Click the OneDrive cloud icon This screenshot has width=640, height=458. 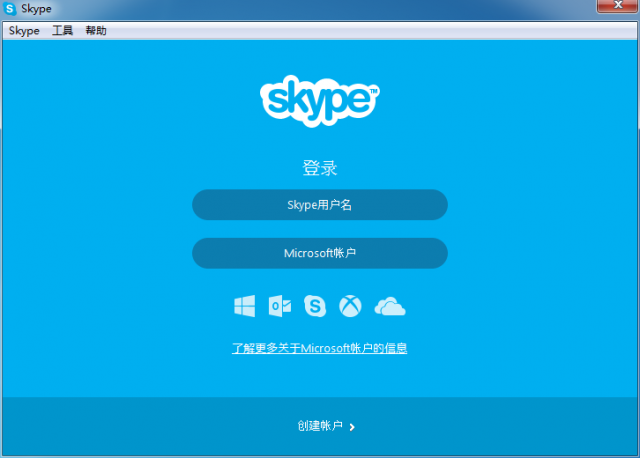pyautogui.click(x=390, y=306)
